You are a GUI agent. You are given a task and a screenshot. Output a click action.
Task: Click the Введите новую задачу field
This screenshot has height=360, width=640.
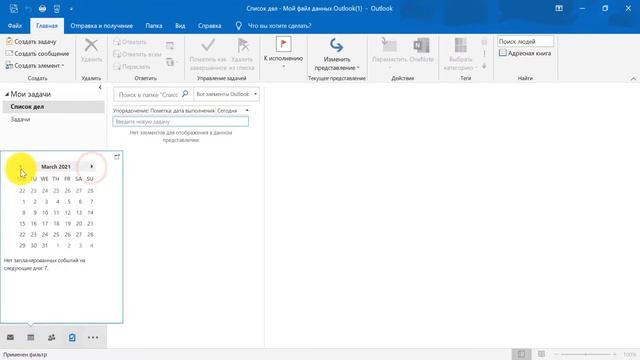click(180, 122)
